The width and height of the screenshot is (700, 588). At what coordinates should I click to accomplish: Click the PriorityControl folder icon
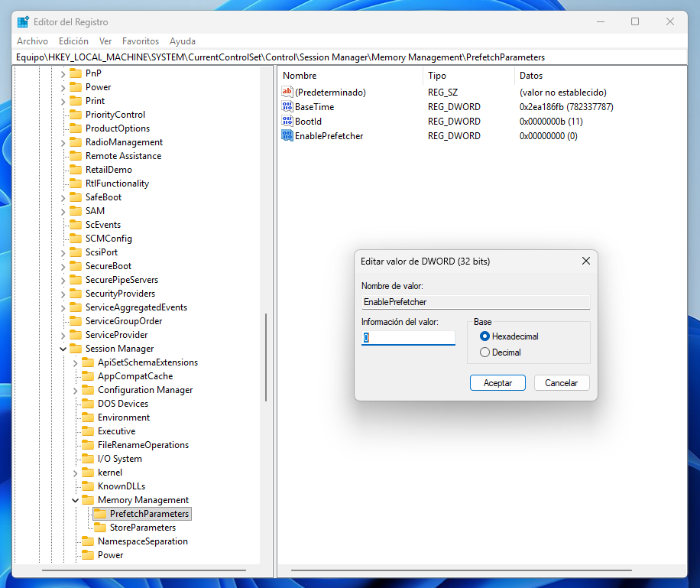point(76,115)
